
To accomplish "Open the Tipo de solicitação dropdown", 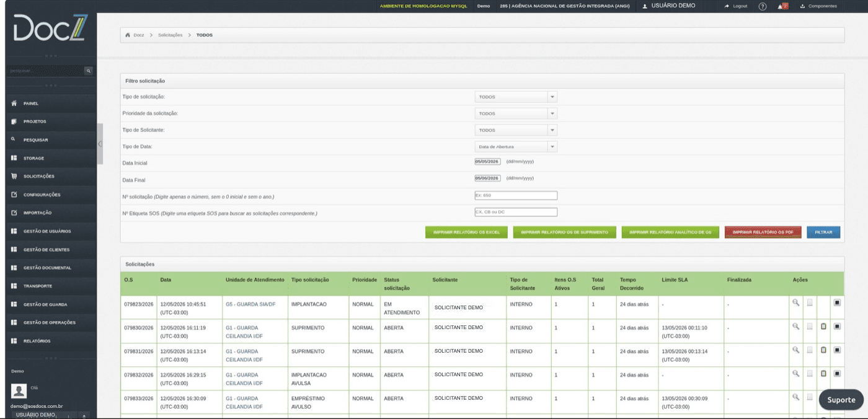I will [516, 97].
